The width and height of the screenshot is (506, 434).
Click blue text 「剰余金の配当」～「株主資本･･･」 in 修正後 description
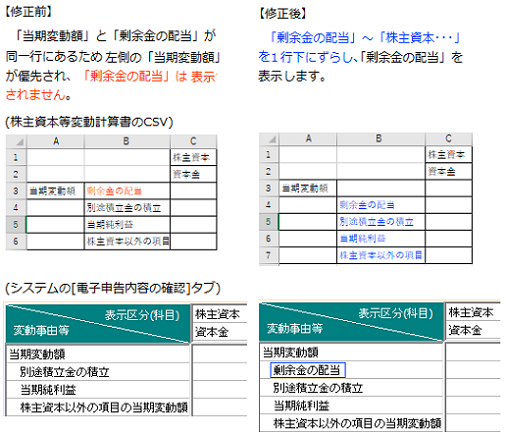click(365, 38)
